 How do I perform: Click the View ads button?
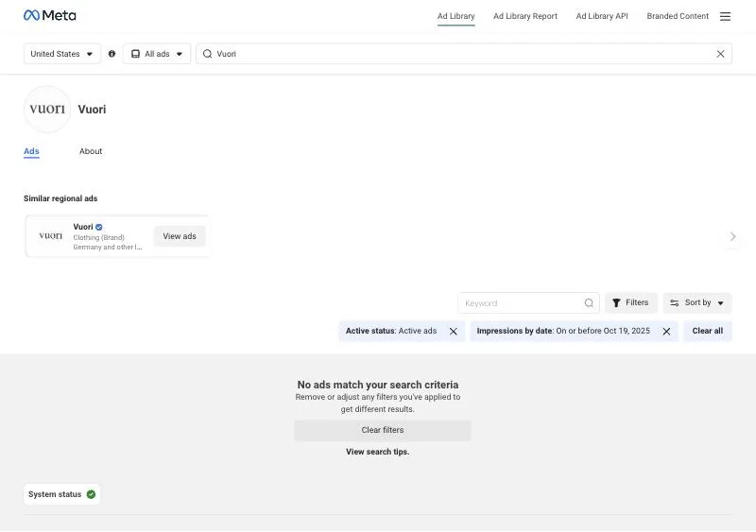(180, 236)
